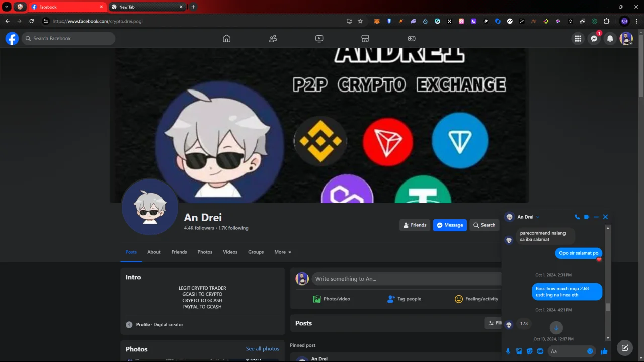644x362 pixels.
Task: Open the Facebook menu grid icon
Action: point(578,39)
